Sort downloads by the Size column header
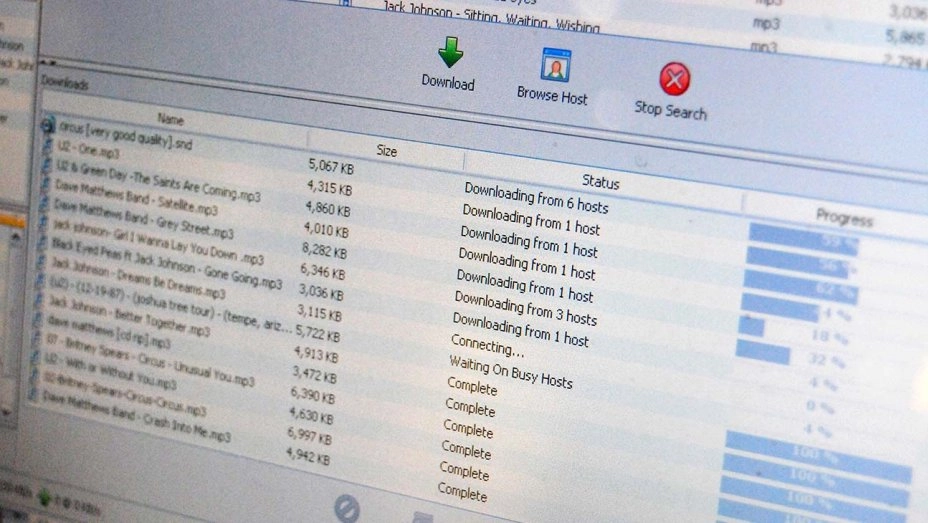The image size is (928, 523). [x=386, y=150]
